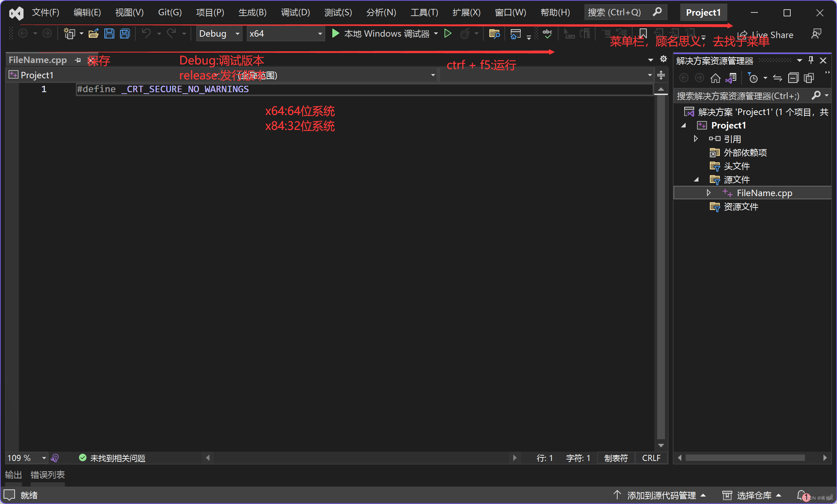Toggle Show All Files in Solution Explorer
The width and height of the screenshot is (837, 504).
[x=809, y=78]
